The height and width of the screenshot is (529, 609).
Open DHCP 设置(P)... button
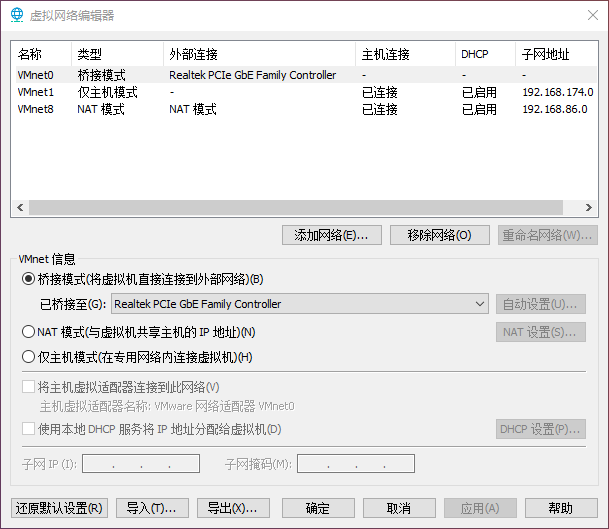541,429
